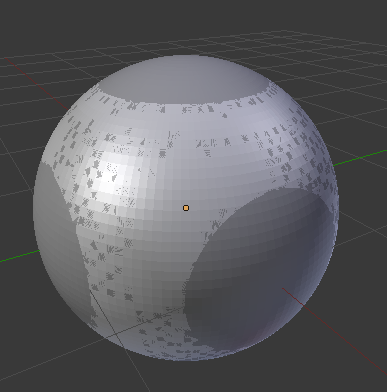
Task: Click the smooth light-gray area below origin dot
Action: 167,253
